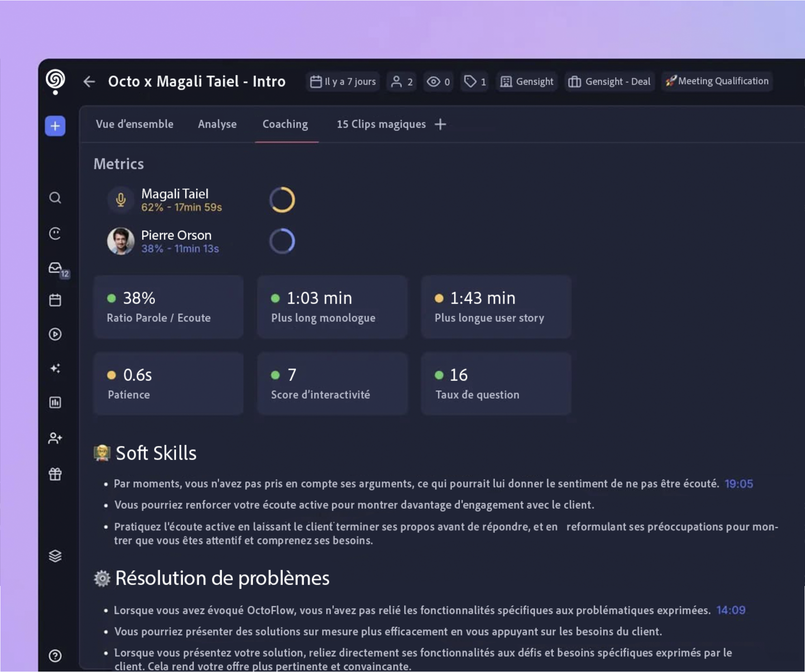Switch to Vue d'ensemble tab
Screen dimensions: 805x672
(x=134, y=124)
